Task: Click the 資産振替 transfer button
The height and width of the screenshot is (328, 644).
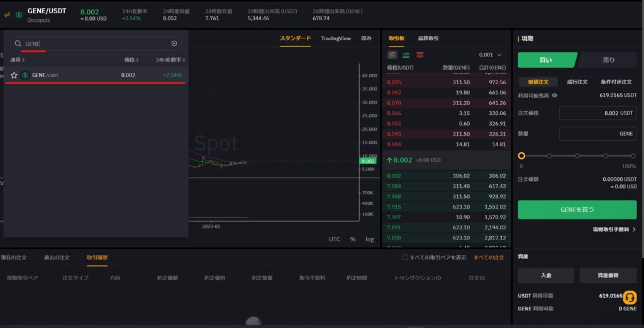Action: coord(608,275)
